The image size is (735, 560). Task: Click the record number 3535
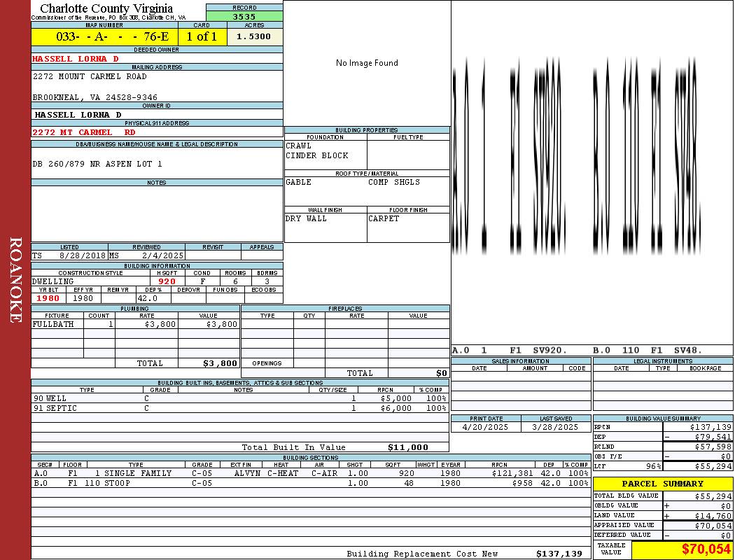(x=244, y=16)
